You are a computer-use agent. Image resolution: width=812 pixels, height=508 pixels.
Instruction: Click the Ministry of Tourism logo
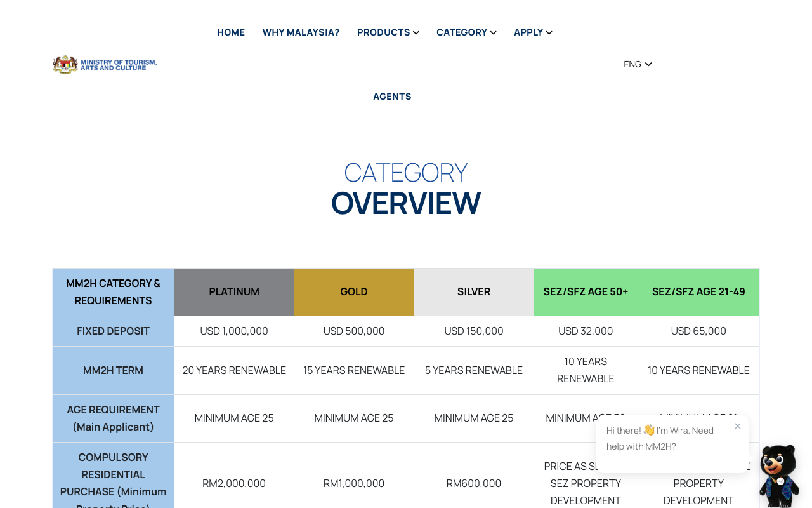(x=105, y=64)
